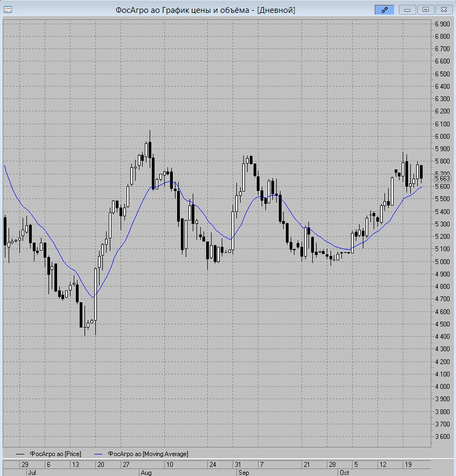Click date label '31' on time axis
This screenshot has height=476, width=456.
click(238, 465)
